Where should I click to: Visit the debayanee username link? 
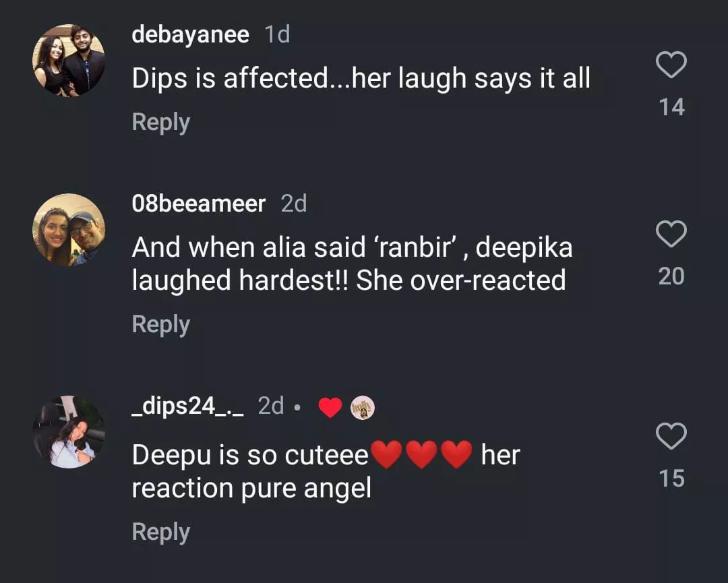[x=190, y=35]
